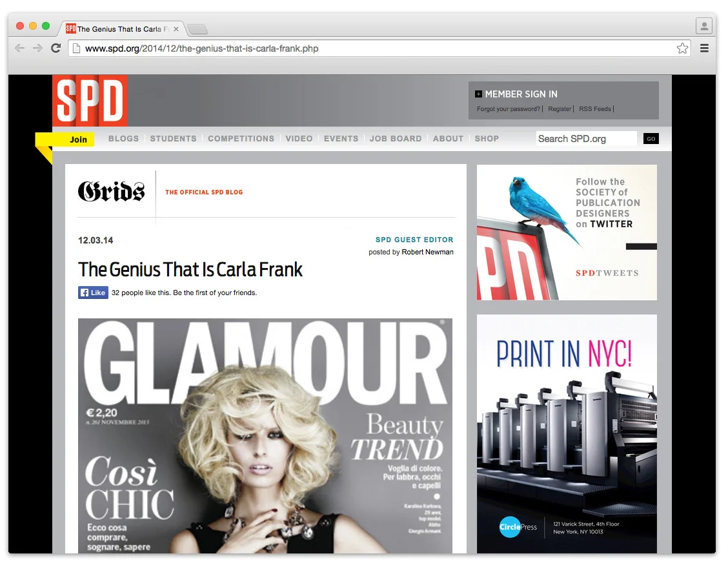Open the Blogs menu
Screen dimensions: 728x567
(123, 138)
